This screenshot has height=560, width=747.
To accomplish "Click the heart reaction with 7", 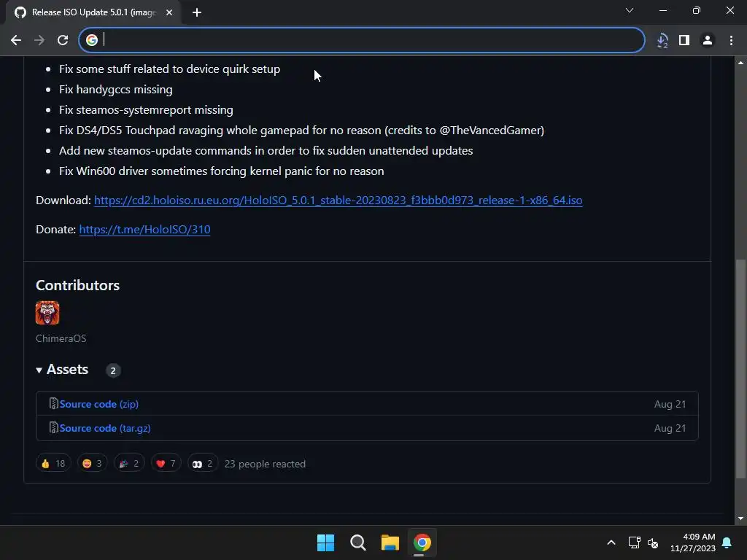I will (166, 463).
